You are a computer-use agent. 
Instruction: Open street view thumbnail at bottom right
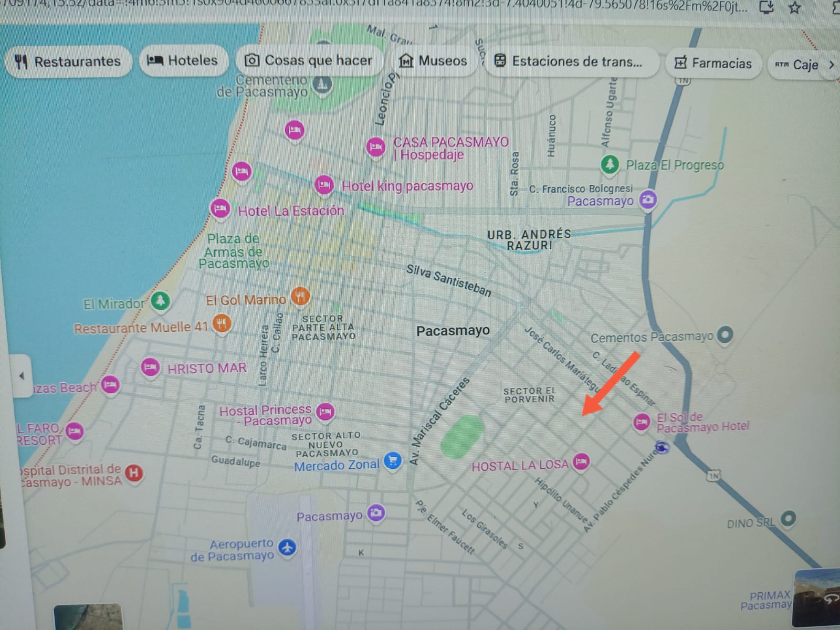(816, 598)
